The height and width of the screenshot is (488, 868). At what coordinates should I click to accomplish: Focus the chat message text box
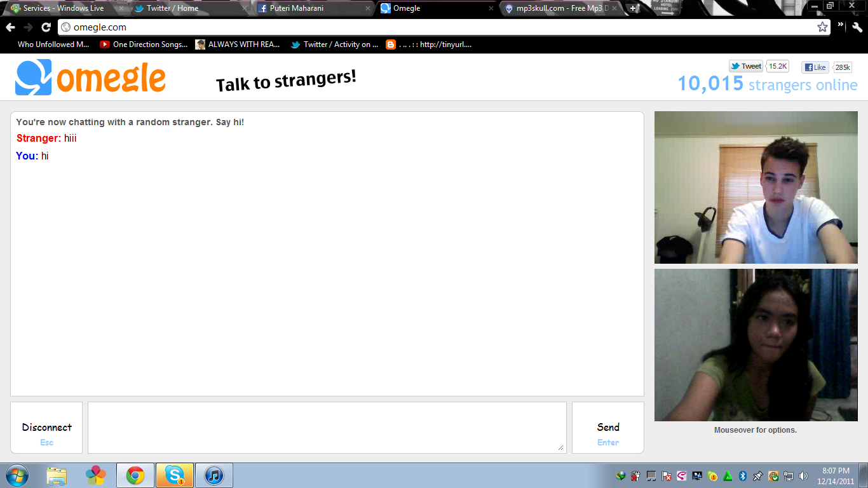pyautogui.click(x=327, y=427)
